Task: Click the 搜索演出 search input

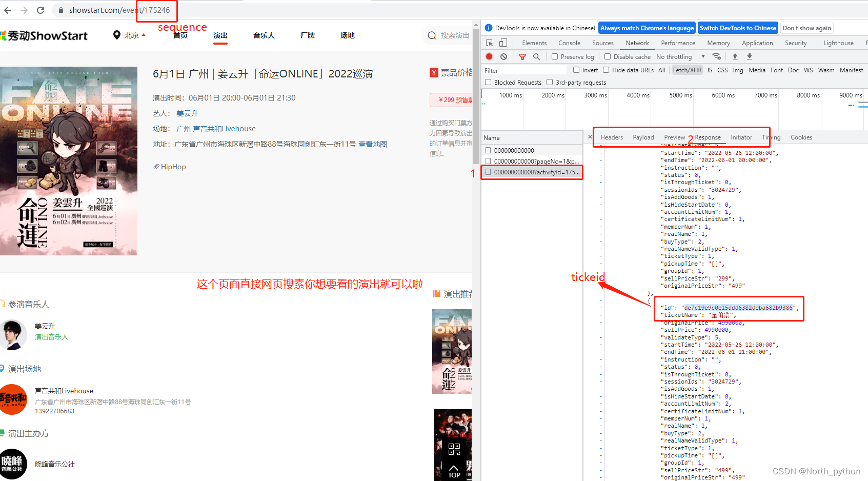Action: coord(455,35)
